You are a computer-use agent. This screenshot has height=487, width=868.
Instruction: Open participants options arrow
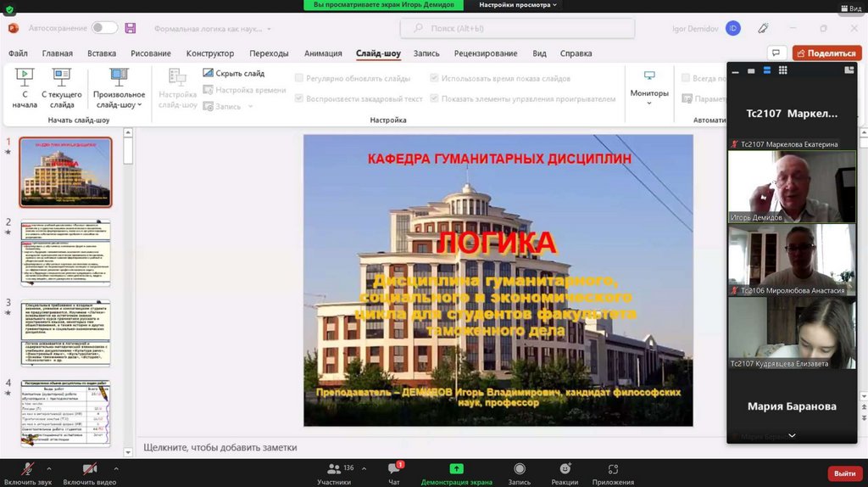pyautogui.click(x=364, y=468)
